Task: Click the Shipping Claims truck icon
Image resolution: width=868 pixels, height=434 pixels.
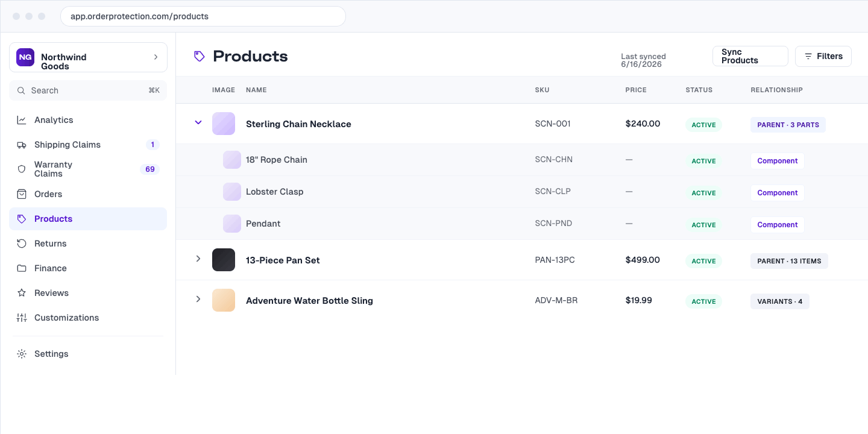Action: 22,145
